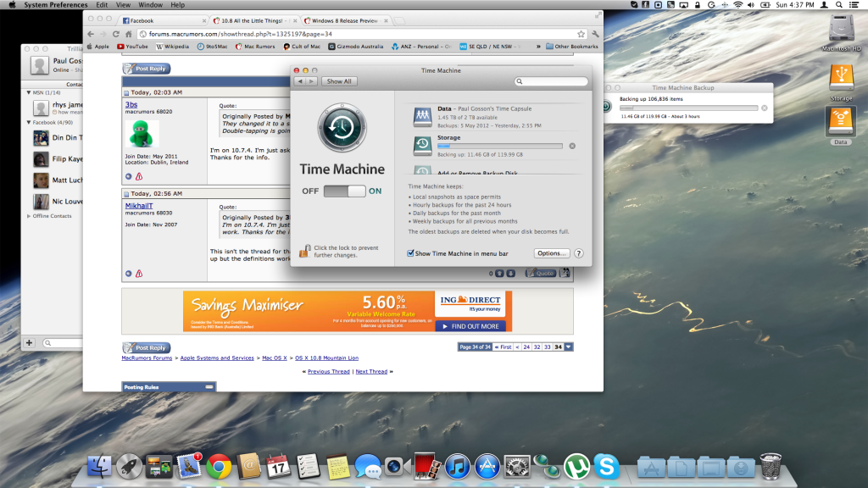Open yellow Notes app in Dock
868x488 pixels.
click(337, 467)
